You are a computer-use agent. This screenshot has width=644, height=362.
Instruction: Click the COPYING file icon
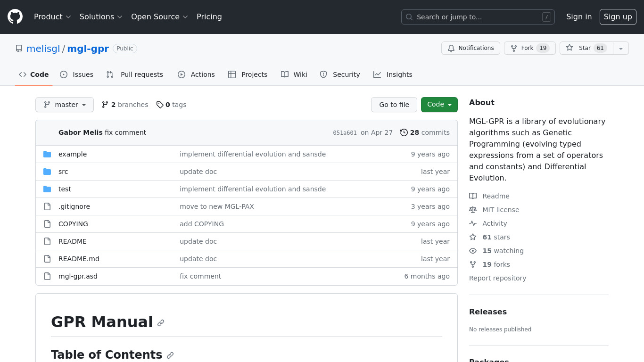click(x=47, y=224)
